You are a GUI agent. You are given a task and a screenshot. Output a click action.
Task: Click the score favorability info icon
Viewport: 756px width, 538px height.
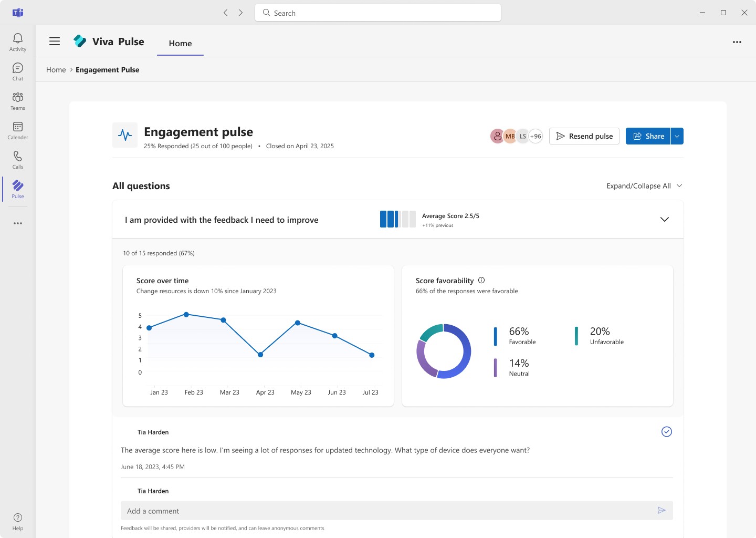[x=481, y=281]
